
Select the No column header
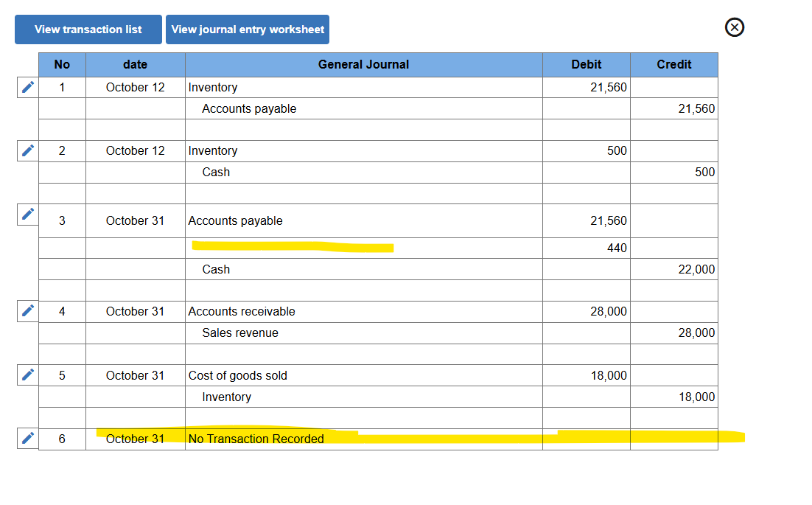62,65
